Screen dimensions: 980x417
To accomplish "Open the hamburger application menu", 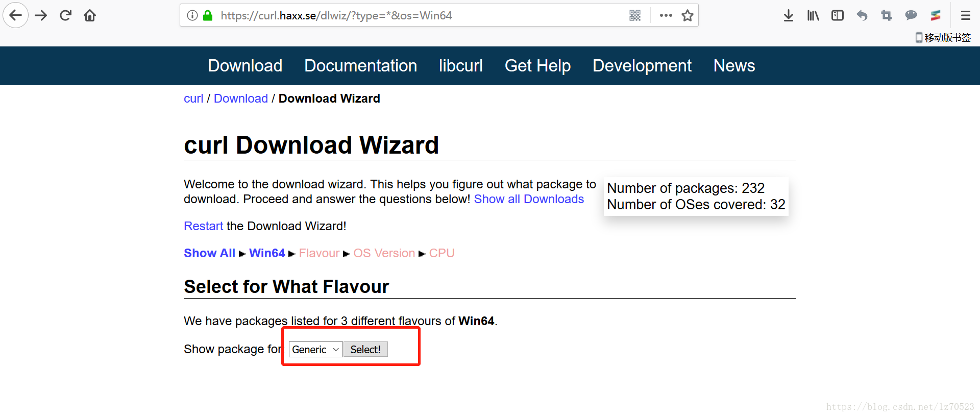I will point(966,15).
